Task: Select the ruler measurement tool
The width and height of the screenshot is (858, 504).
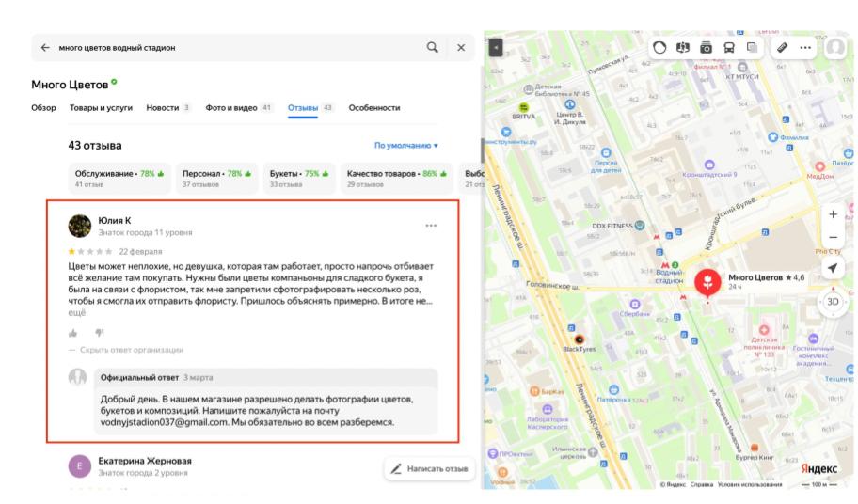Action: [783, 48]
